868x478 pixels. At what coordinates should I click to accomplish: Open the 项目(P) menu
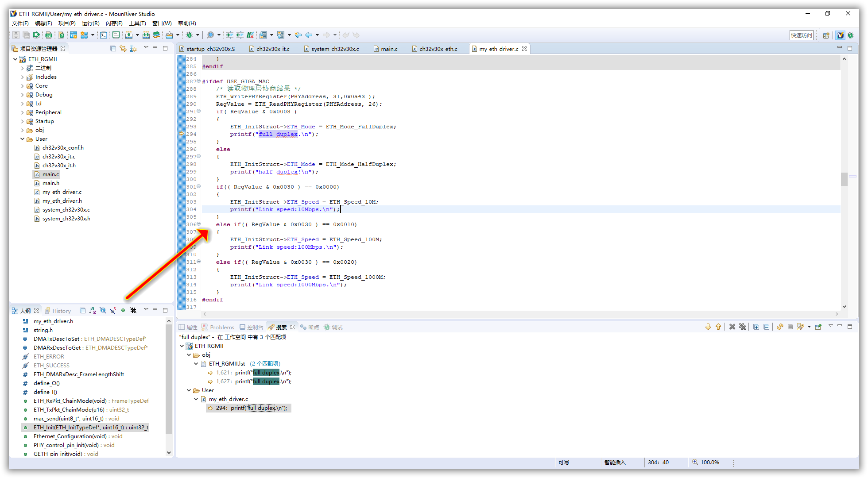[x=67, y=23]
